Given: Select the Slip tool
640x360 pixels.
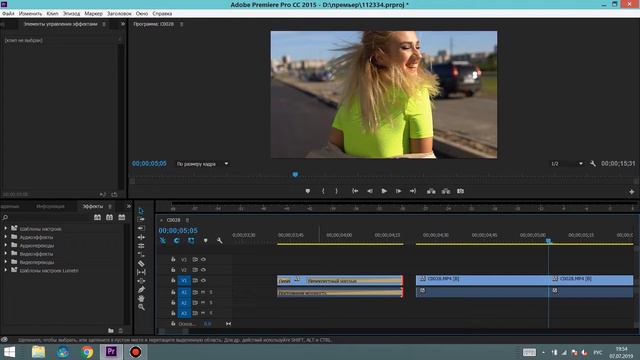Looking at the screenshot, I should [141, 272].
